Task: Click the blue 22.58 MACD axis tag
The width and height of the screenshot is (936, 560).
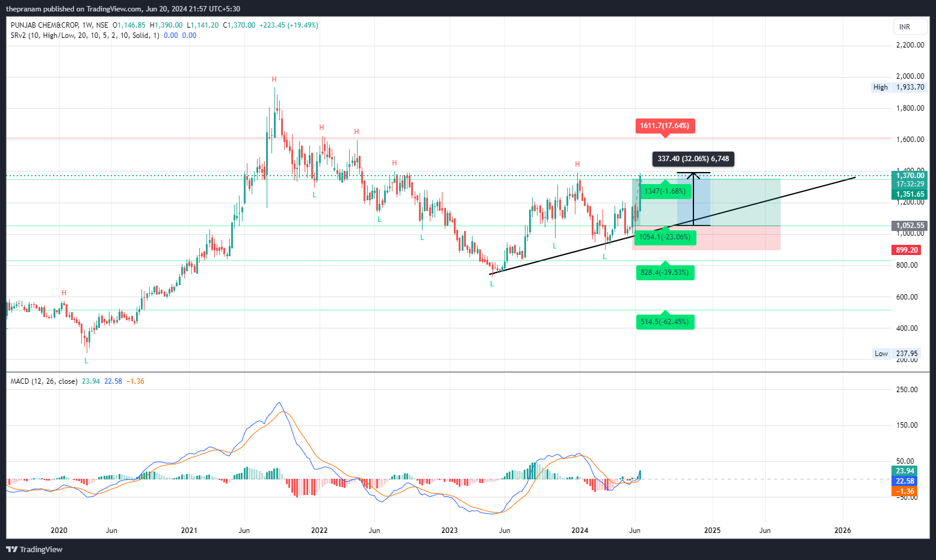Action: click(905, 481)
